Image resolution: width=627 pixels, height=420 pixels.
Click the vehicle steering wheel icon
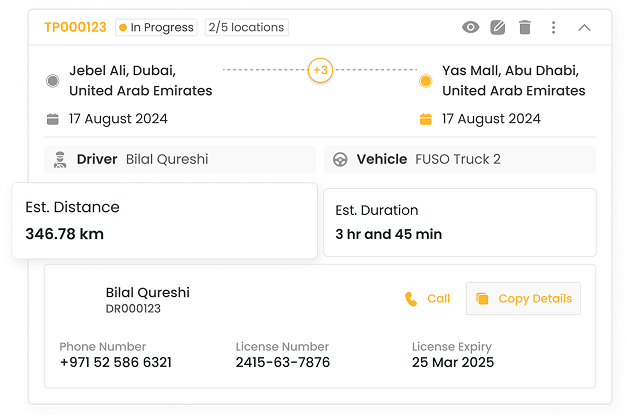pos(340,159)
